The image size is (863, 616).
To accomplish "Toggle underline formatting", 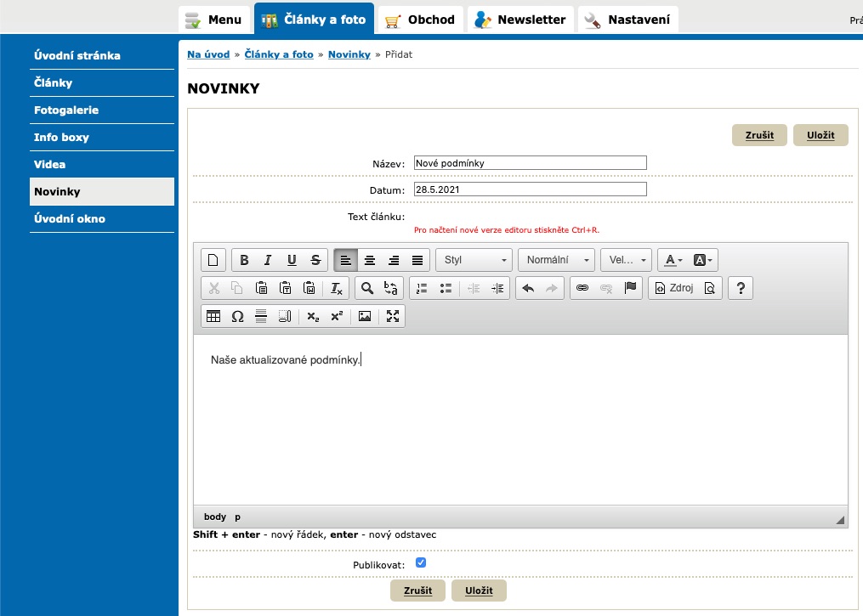I will click(292, 260).
